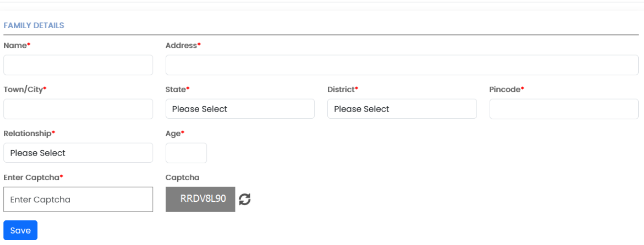The width and height of the screenshot is (644, 245).
Task: Activate the Town/City input field
Action: (x=78, y=109)
